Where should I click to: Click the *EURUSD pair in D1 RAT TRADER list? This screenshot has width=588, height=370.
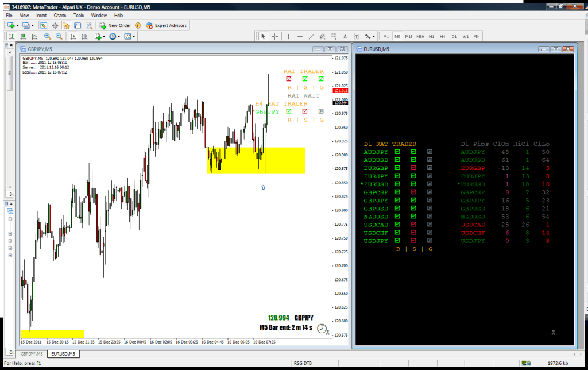tap(374, 184)
